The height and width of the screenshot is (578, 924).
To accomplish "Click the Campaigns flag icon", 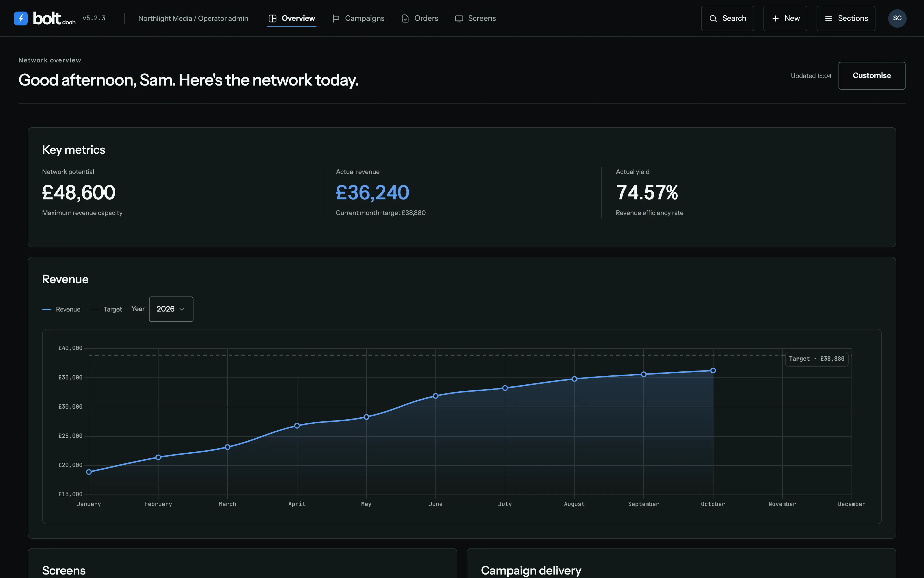I will (336, 18).
